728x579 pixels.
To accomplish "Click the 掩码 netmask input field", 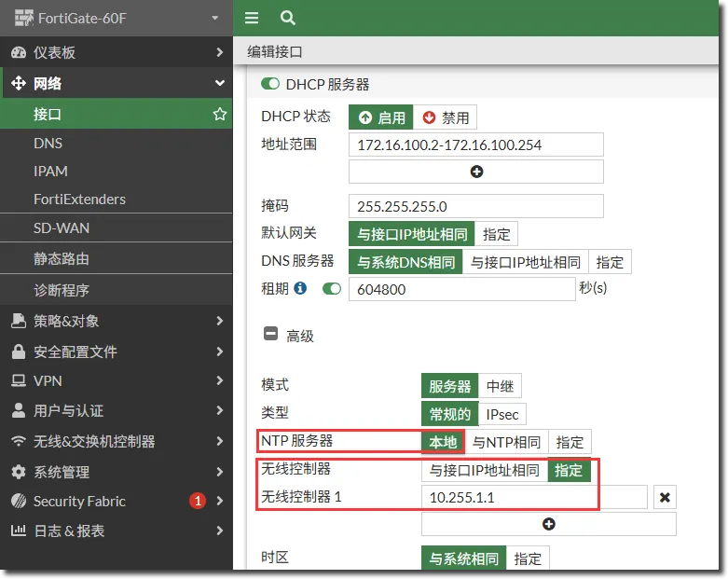I will click(x=475, y=206).
